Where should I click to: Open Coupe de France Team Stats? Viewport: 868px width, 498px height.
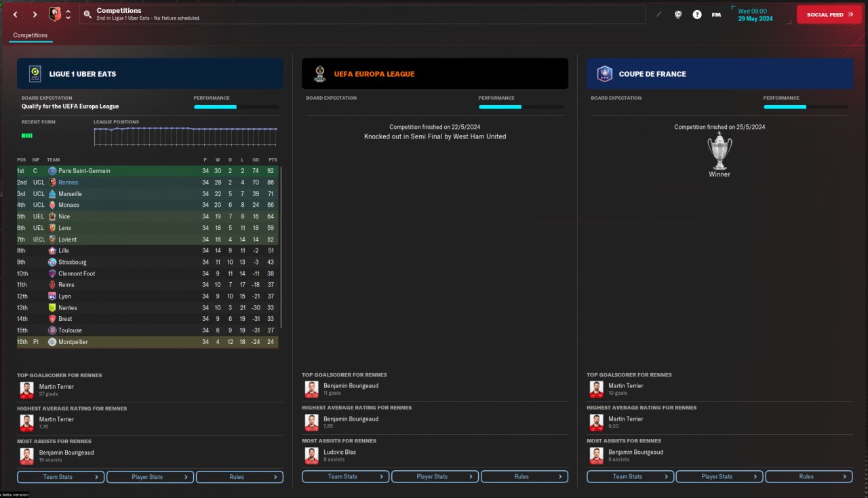tap(631, 477)
